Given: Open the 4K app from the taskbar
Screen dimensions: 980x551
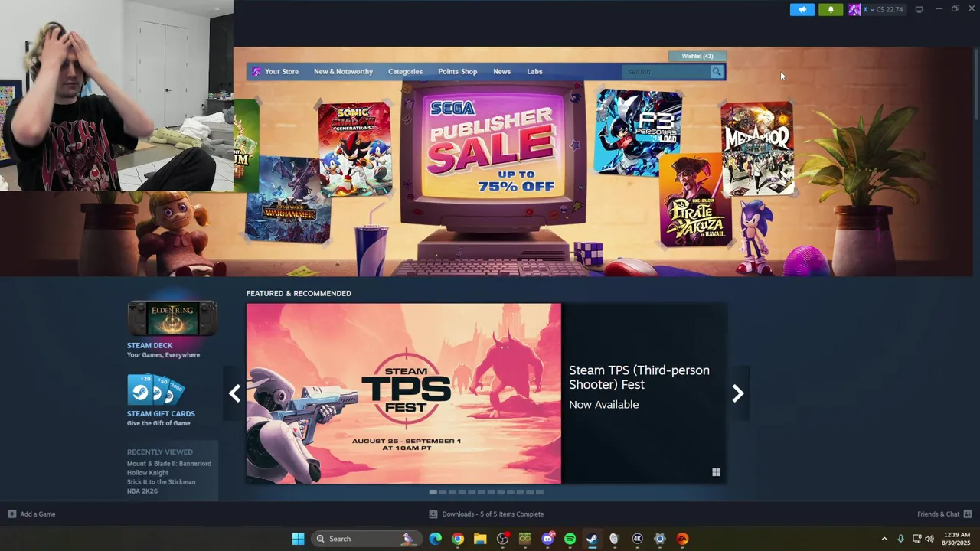Looking at the screenshot, I should [x=637, y=539].
